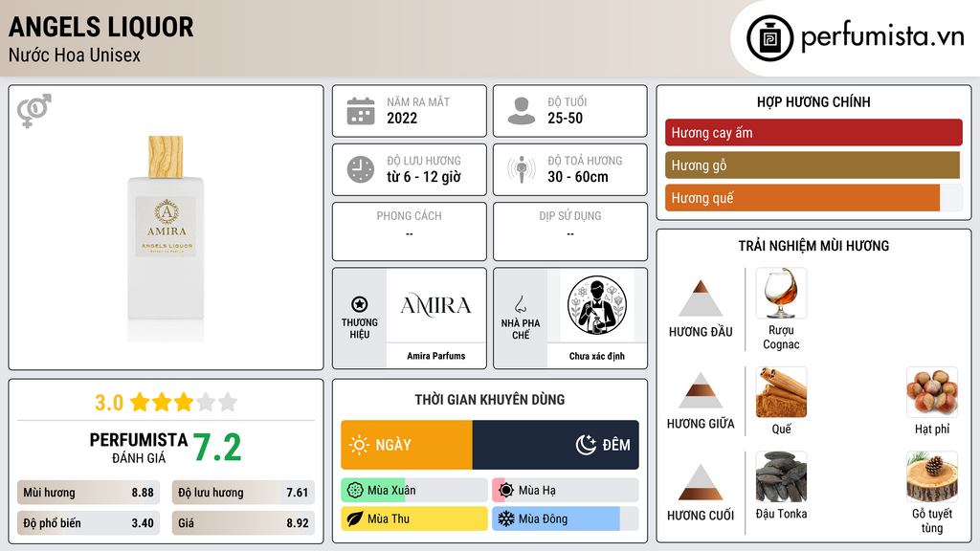Click the NGÀY daytime segment
This screenshot has height=551, width=980.
pyautogui.click(x=406, y=445)
